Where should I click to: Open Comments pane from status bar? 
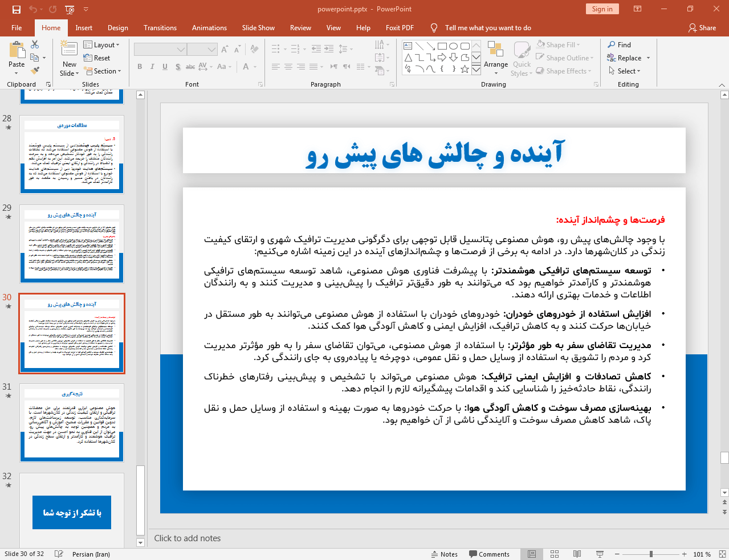(x=489, y=554)
